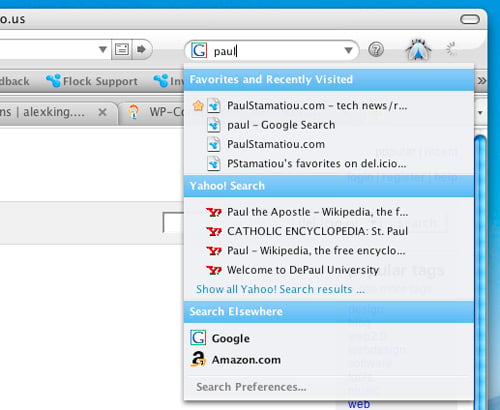This screenshot has height=410, width=500.
Task: Open the help question mark icon
Action: click(376, 50)
